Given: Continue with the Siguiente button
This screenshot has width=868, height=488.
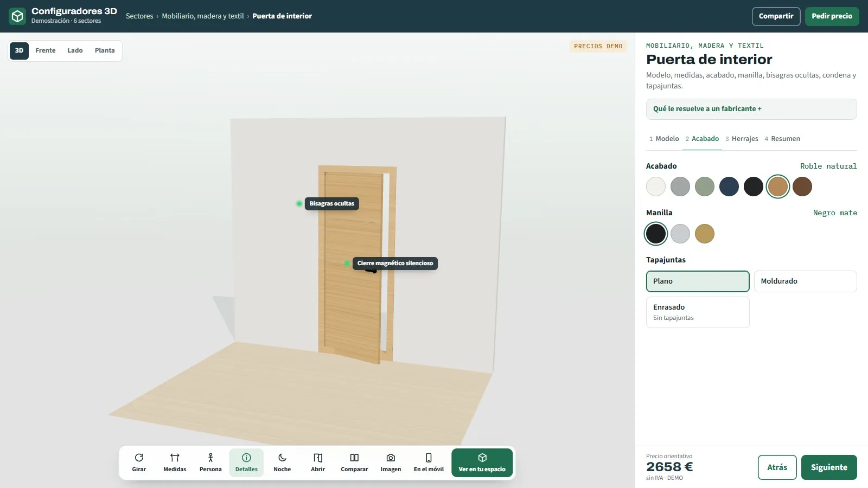Looking at the screenshot, I should (829, 467).
